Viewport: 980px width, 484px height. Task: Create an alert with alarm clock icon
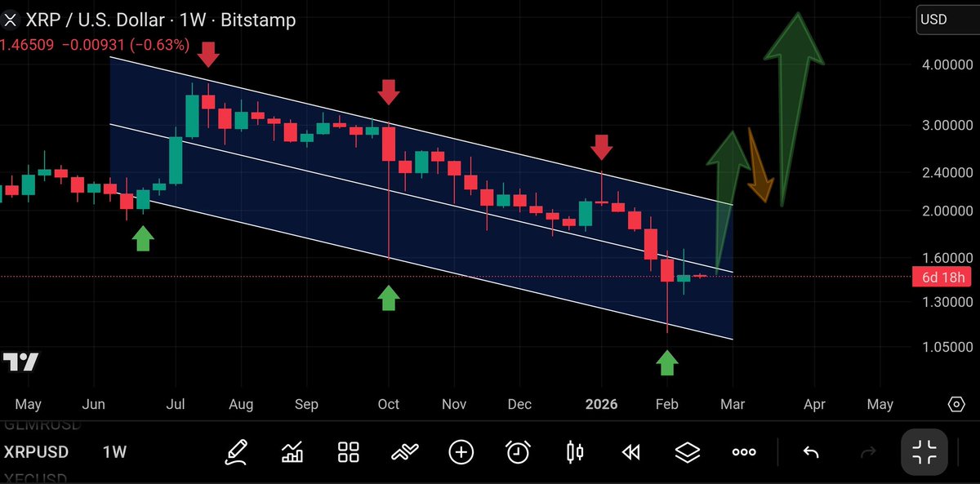tap(518, 451)
